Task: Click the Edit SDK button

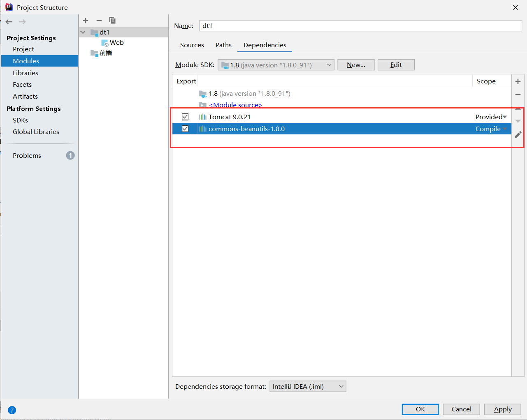Action: coord(396,65)
